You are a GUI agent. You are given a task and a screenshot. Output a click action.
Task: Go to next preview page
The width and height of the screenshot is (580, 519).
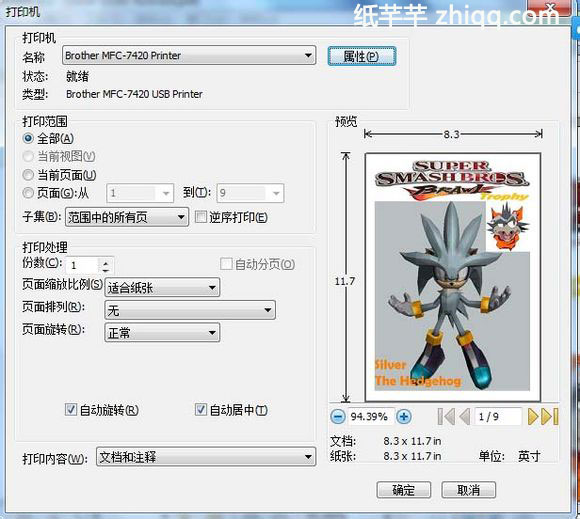pyautogui.click(x=533, y=417)
